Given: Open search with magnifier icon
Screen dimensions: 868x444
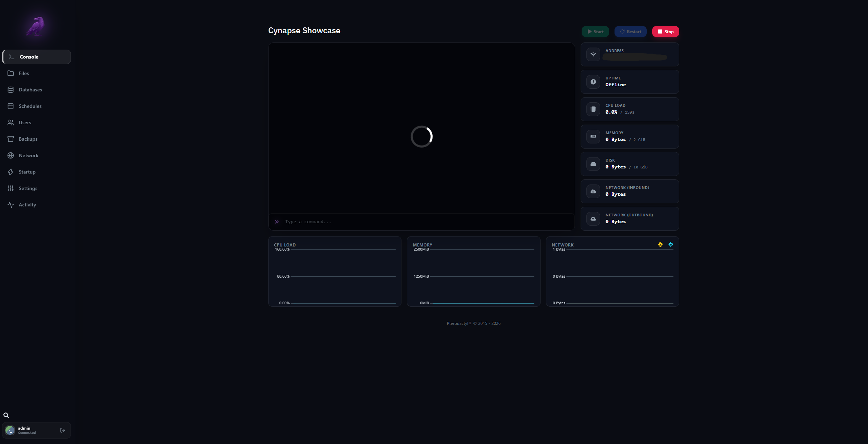Looking at the screenshot, I should point(6,415).
